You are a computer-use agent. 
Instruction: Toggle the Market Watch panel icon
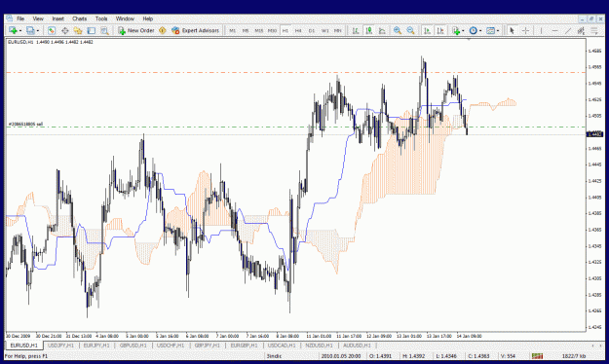(52, 30)
